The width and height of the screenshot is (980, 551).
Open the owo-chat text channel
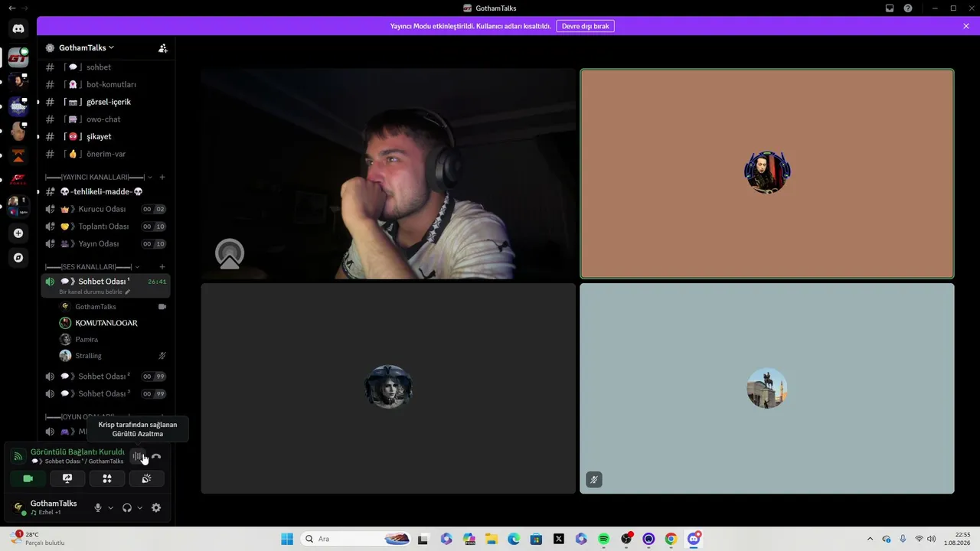tap(106, 119)
